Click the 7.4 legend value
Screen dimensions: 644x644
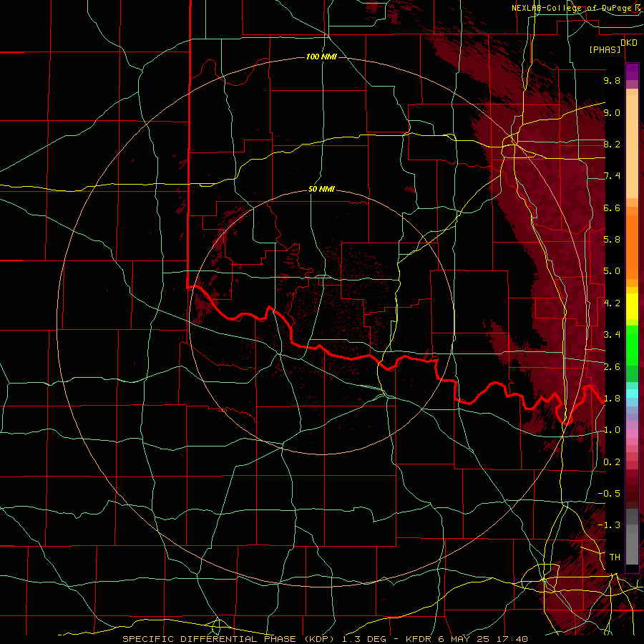coord(612,176)
